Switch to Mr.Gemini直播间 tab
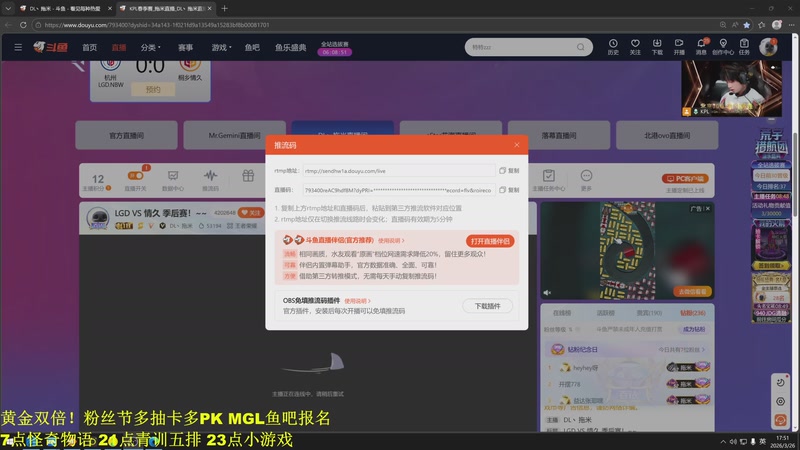The image size is (800, 450). click(x=234, y=135)
